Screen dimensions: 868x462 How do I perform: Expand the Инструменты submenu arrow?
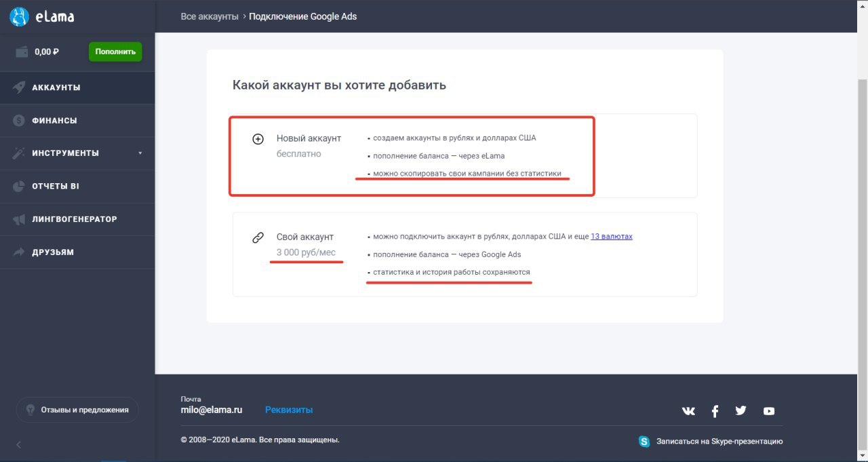pyautogui.click(x=140, y=153)
